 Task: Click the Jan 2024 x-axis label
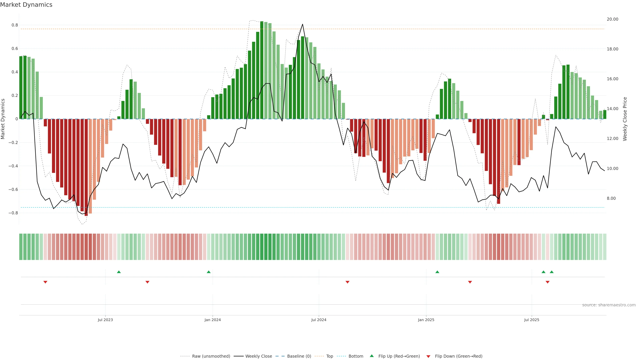(x=212, y=320)
